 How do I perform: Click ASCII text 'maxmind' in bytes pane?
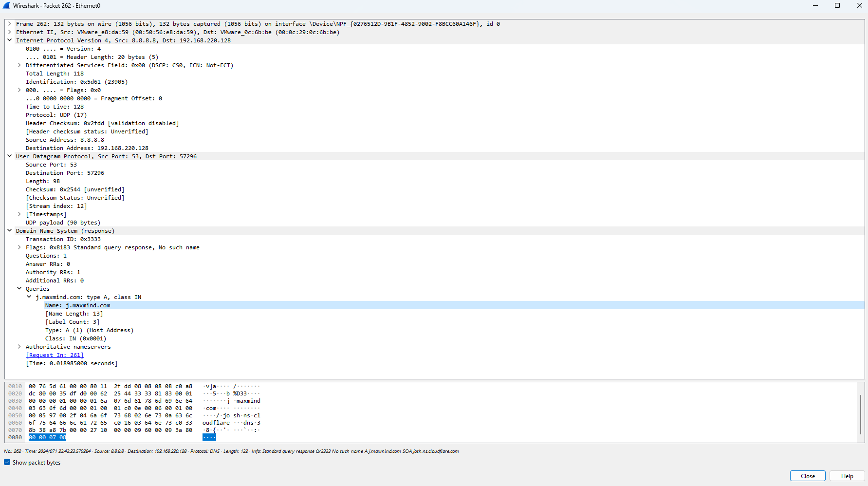click(248, 401)
